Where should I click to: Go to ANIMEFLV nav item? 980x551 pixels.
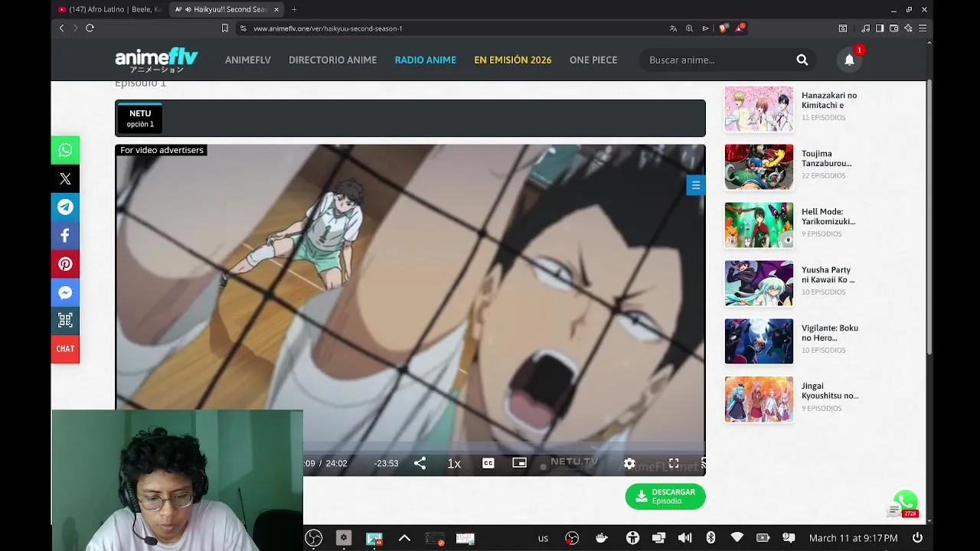pyautogui.click(x=247, y=60)
